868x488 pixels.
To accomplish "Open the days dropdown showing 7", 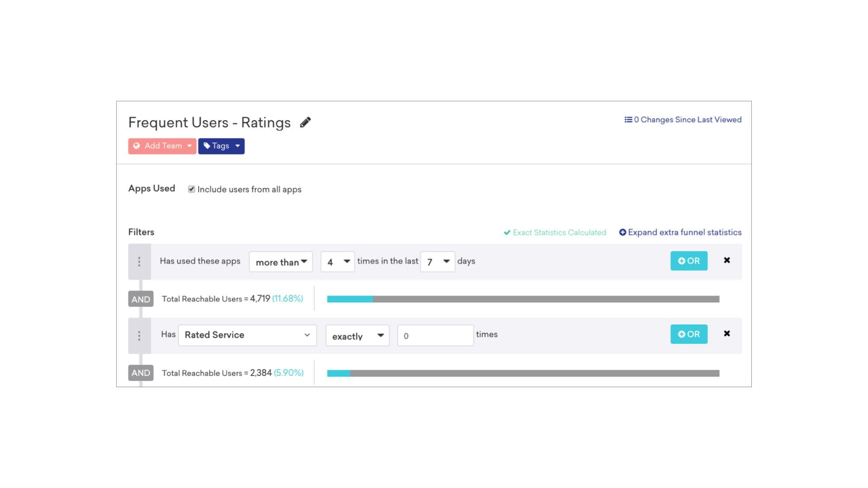I will (x=437, y=262).
